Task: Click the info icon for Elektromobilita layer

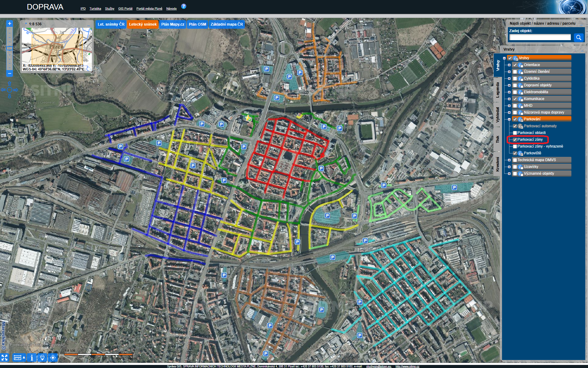Action: coord(520,92)
